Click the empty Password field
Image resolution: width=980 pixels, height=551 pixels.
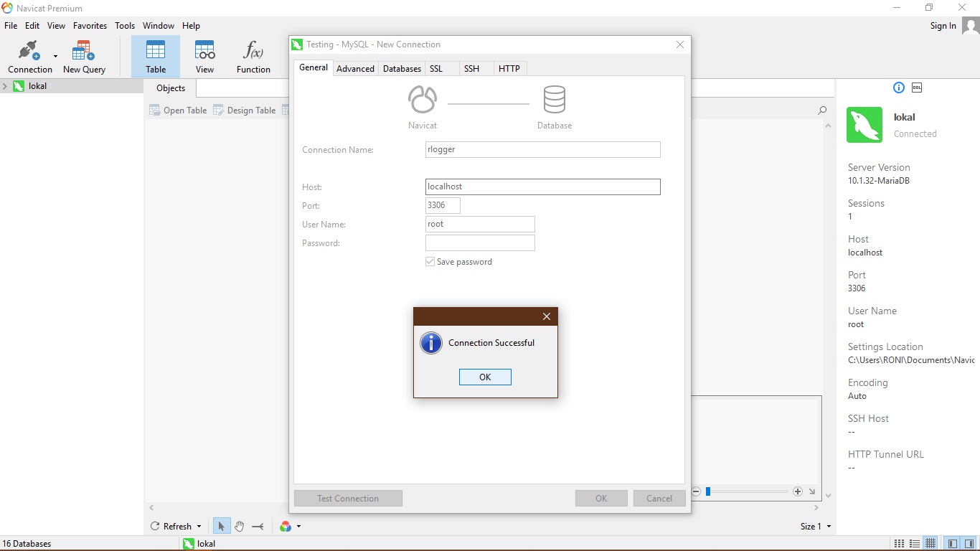point(480,242)
